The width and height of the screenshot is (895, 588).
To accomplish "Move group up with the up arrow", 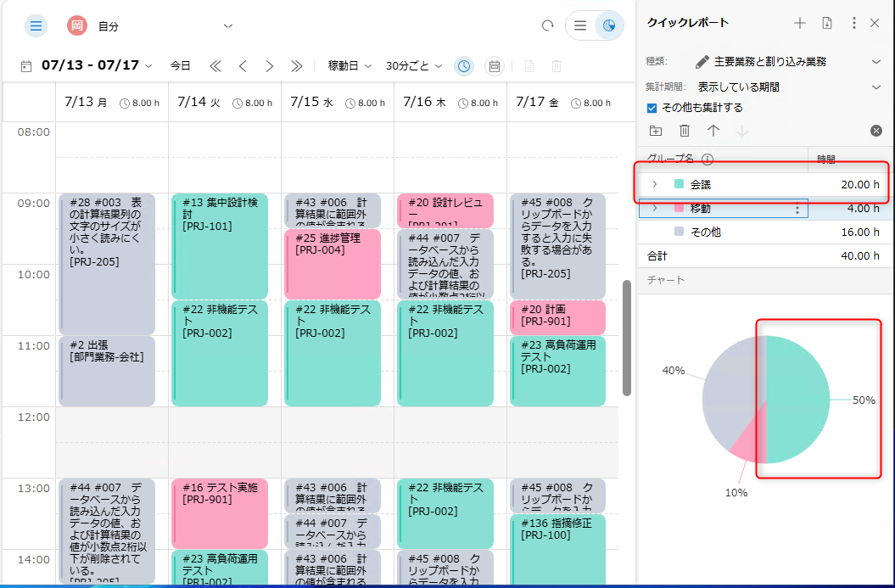I will pos(713,131).
